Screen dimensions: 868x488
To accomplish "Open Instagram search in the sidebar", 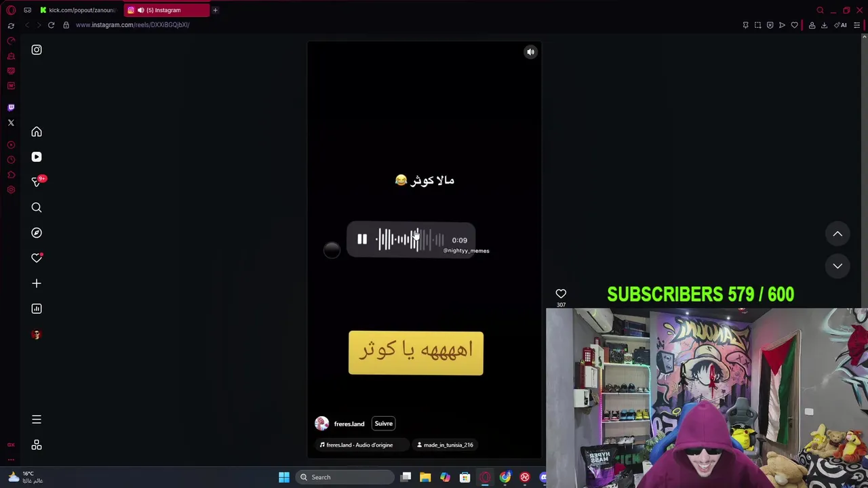I will [37, 207].
